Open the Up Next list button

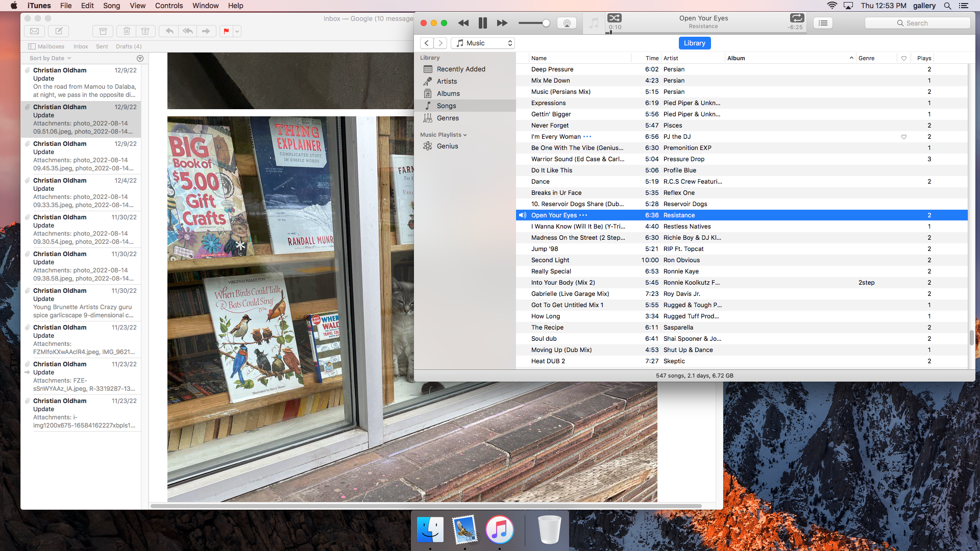(823, 23)
